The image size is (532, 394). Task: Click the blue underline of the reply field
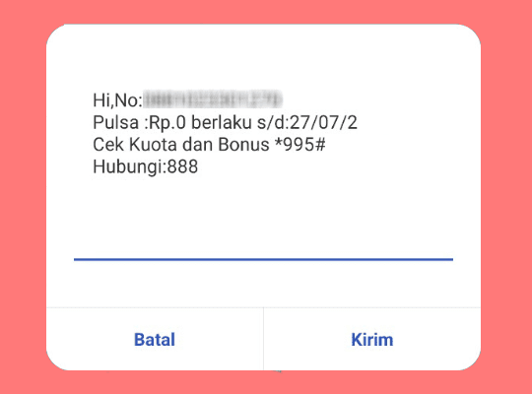click(263, 259)
